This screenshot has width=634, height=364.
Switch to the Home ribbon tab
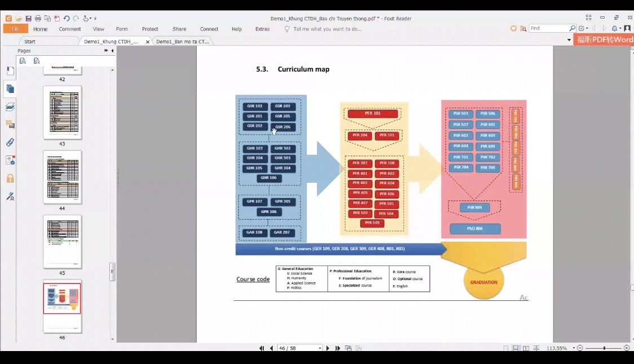coord(41,29)
